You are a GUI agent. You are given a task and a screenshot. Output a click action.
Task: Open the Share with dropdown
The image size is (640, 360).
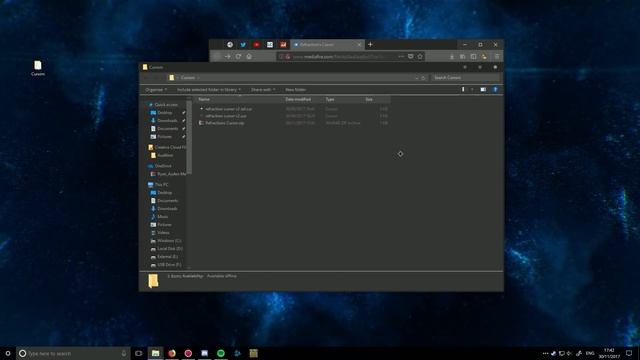[x=263, y=89]
